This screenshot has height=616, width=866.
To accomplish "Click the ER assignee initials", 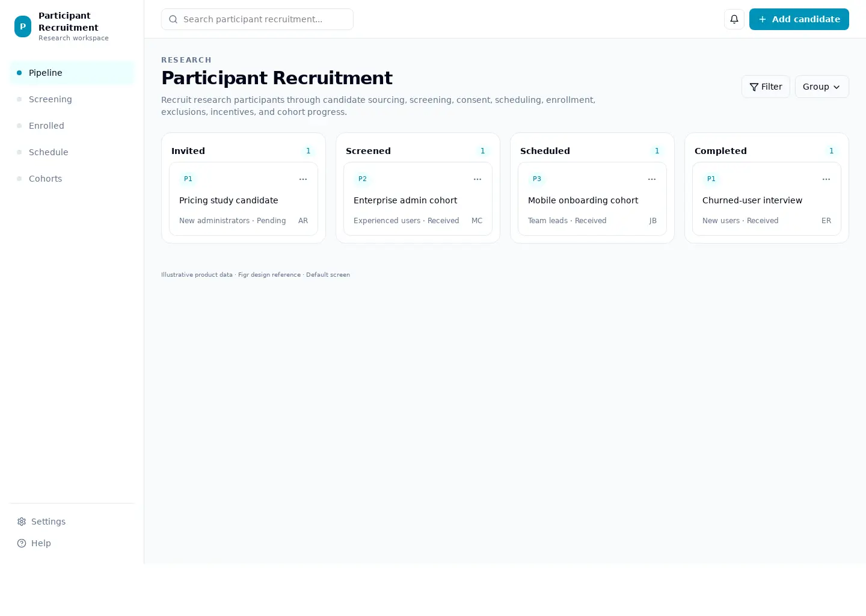I will point(826,221).
